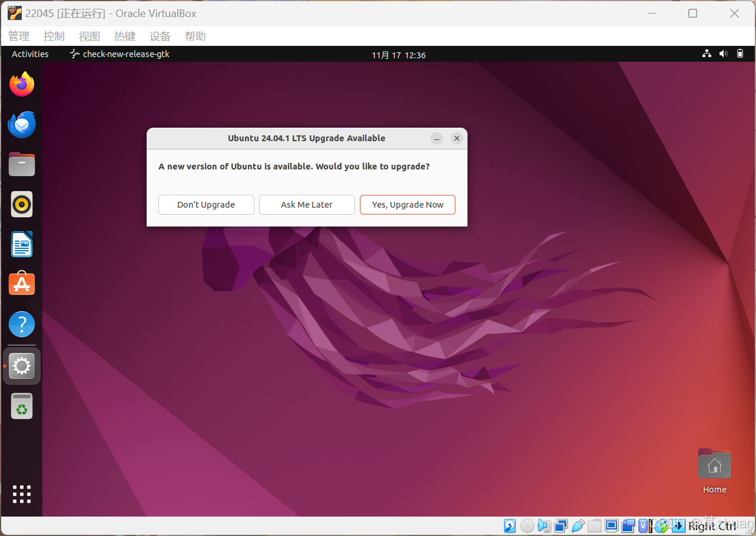Click the VirtualBox window title 22045
Image resolution: width=756 pixels, height=536 pixels.
coord(111,13)
